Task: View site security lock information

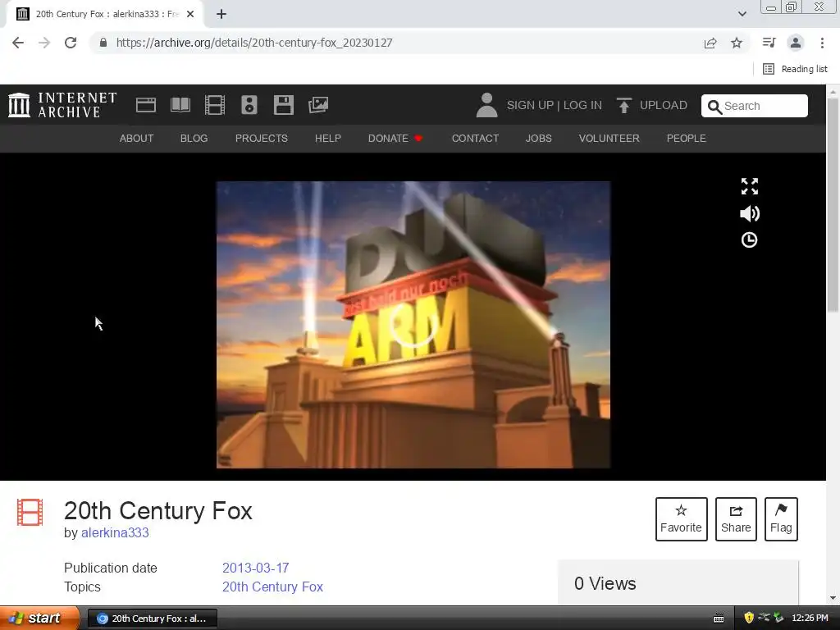Action: [103, 43]
